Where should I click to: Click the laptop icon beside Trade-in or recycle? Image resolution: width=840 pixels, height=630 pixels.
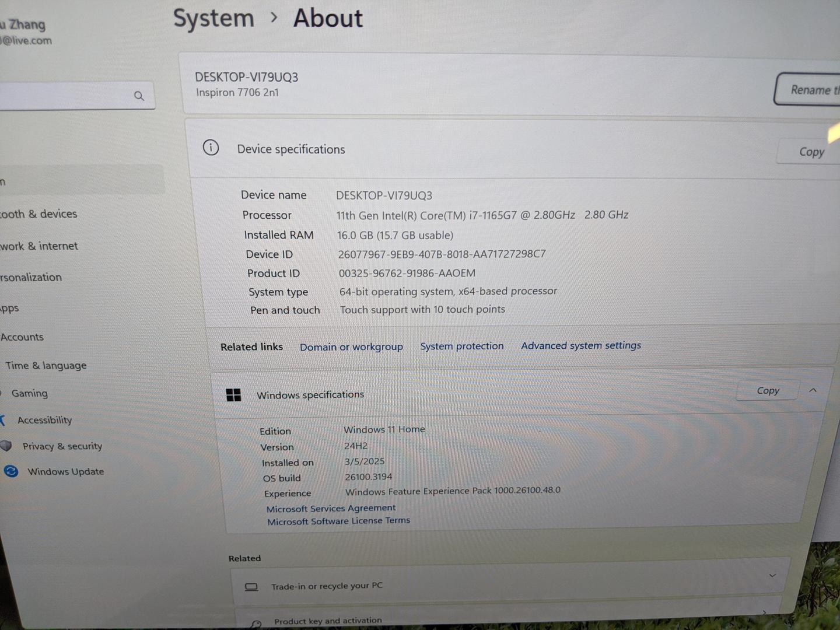point(251,586)
